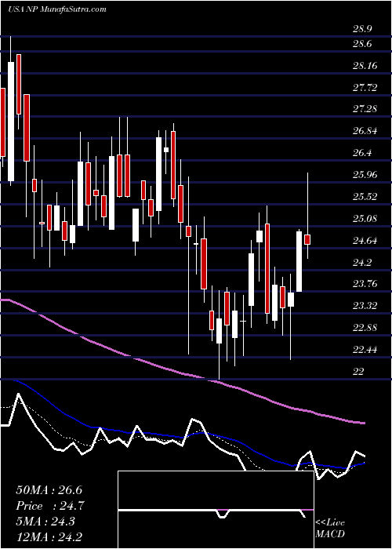The height and width of the screenshot is (549, 392).
Task: Click the 'USA NP MunafaSutra.com' title text
Action: (x=56, y=9)
